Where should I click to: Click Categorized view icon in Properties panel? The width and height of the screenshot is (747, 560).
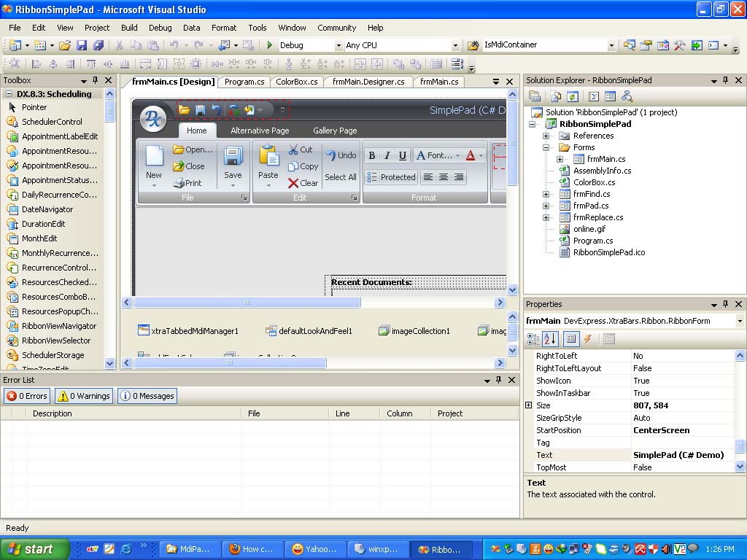point(533,339)
